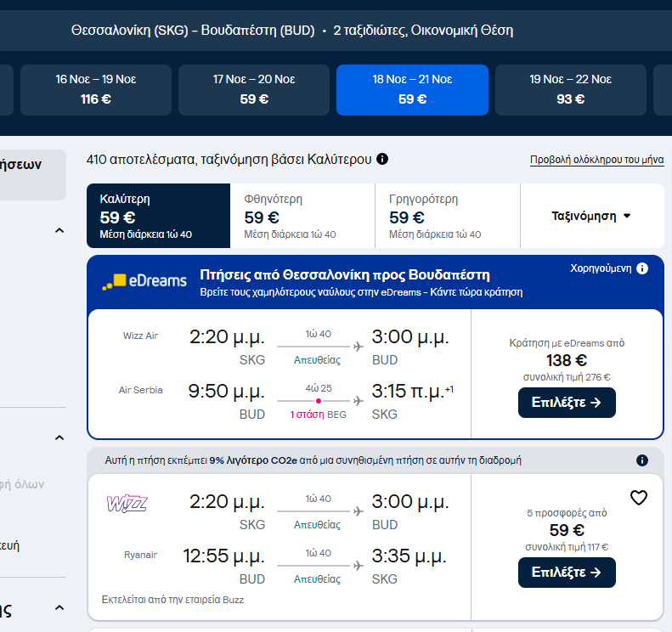672x632 pixels.
Task: Click the Wizz airline logo
Action: 127,504
